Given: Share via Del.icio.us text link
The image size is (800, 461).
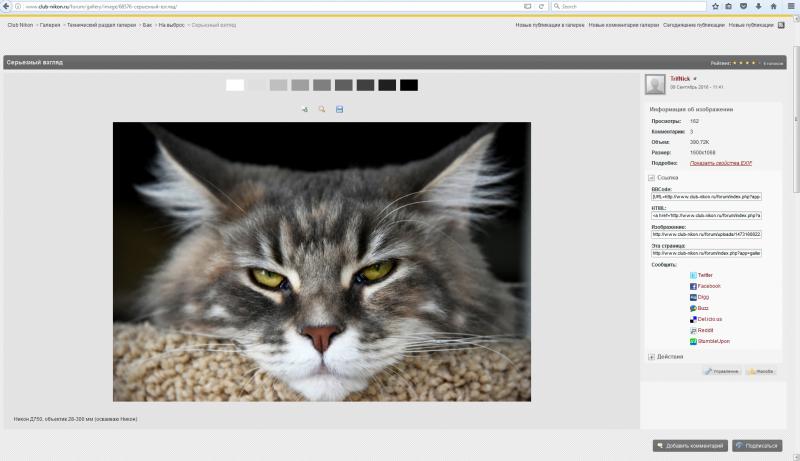Looking at the screenshot, I should coord(710,320).
